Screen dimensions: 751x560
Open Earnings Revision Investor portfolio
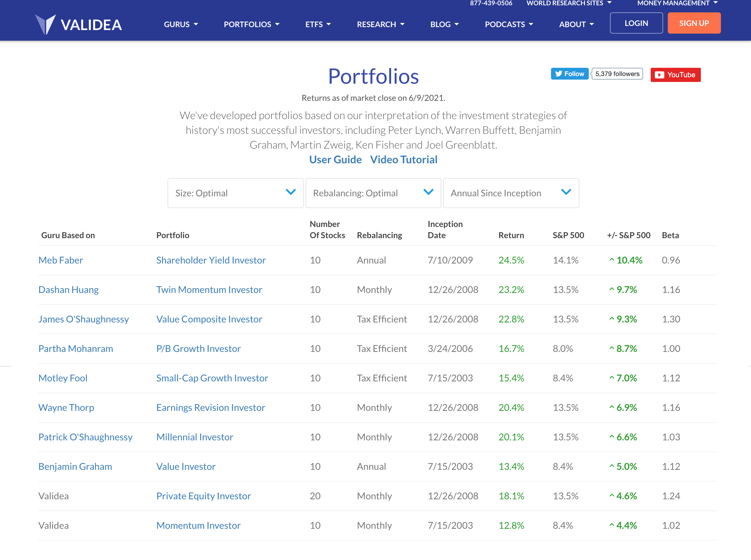point(211,408)
